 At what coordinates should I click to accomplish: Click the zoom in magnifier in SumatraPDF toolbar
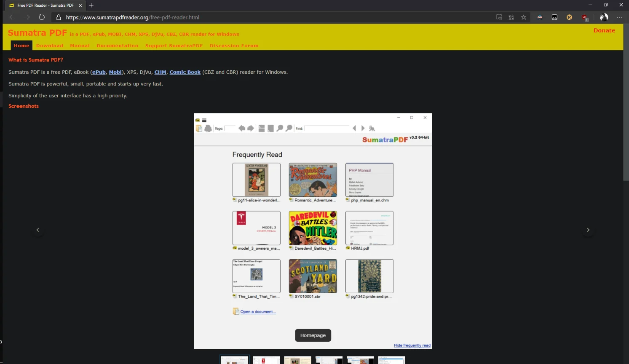[289, 128]
